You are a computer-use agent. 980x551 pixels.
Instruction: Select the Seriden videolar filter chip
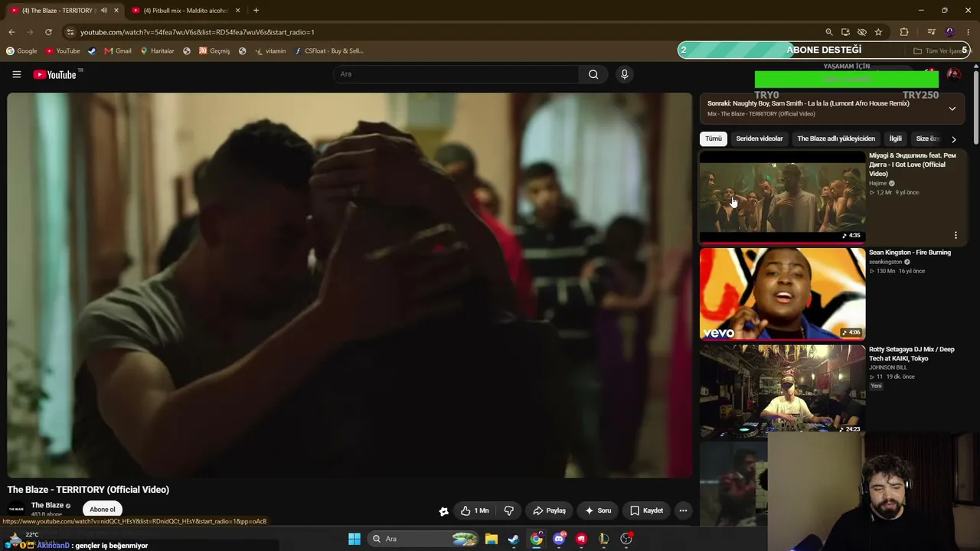click(x=759, y=139)
